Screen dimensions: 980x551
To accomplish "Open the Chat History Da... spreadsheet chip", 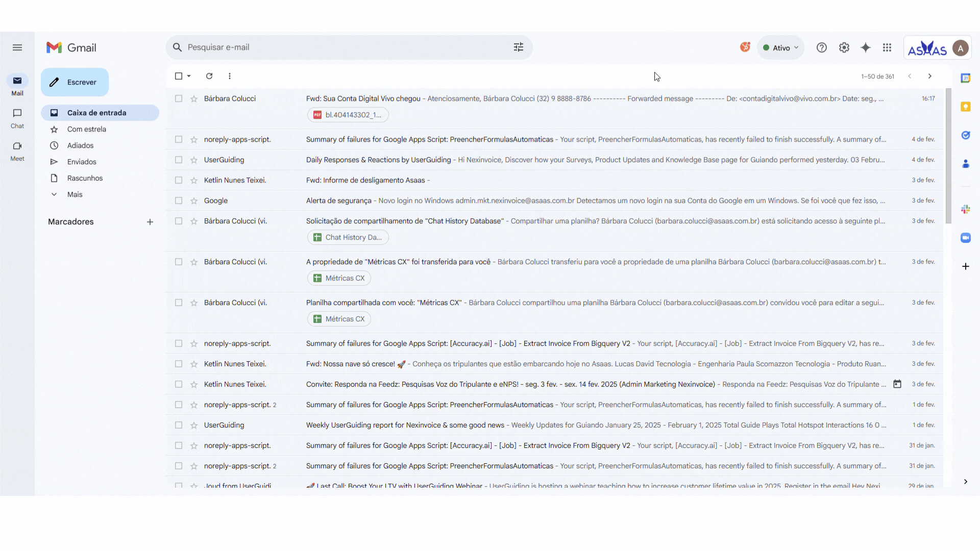I will click(x=348, y=237).
